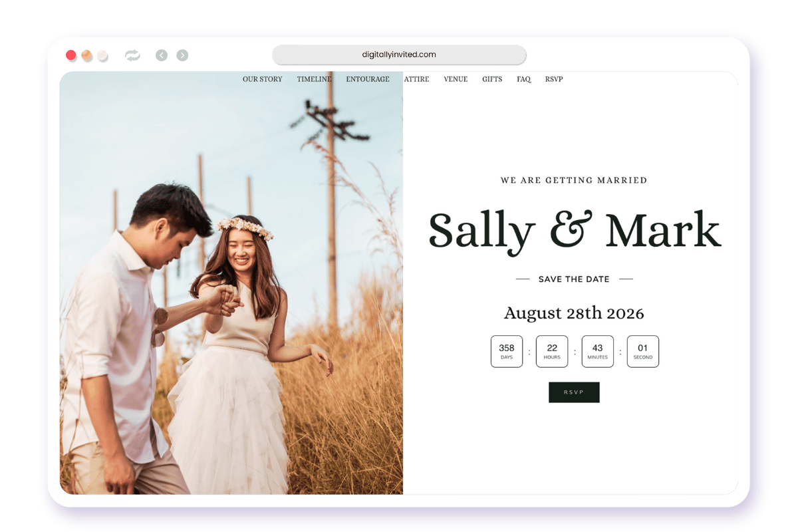Click the orange window dot
The image size is (798, 532).
click(x=87, y=56)
